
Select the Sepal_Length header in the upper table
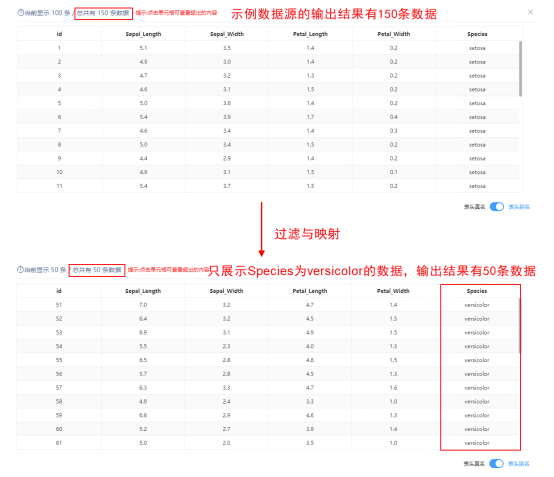[x=143, y=34]
